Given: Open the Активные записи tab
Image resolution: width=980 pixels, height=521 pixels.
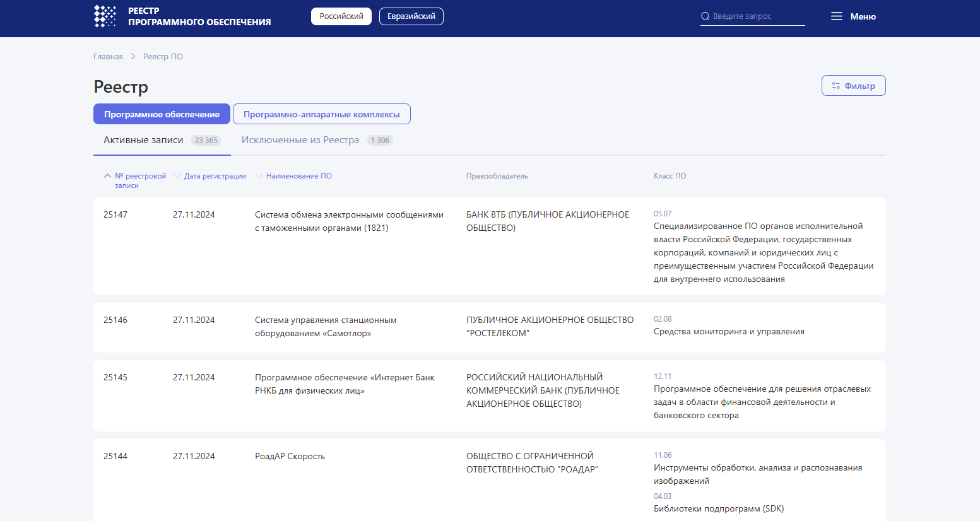Looking at the screenshot, I should point(143,140).
